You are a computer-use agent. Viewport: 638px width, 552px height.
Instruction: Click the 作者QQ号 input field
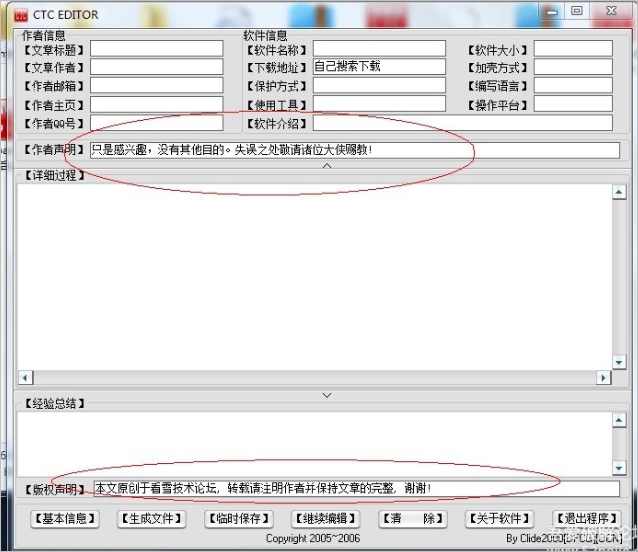(157, 123)
